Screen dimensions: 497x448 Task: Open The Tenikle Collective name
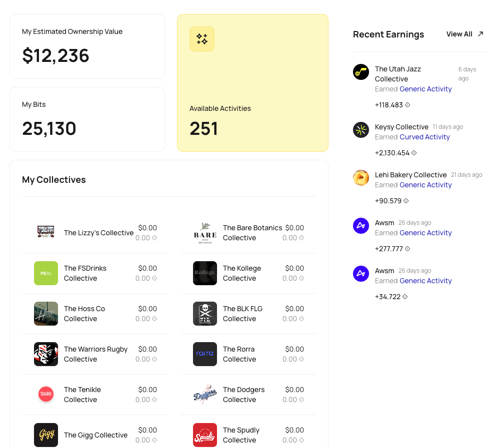(x=82, y=395)
